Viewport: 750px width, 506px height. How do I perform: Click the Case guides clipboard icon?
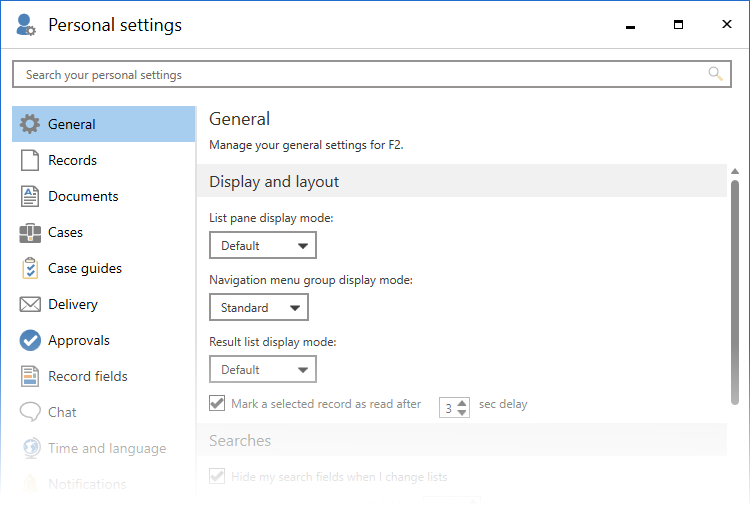pyautogui.click(x=30, y=269)
